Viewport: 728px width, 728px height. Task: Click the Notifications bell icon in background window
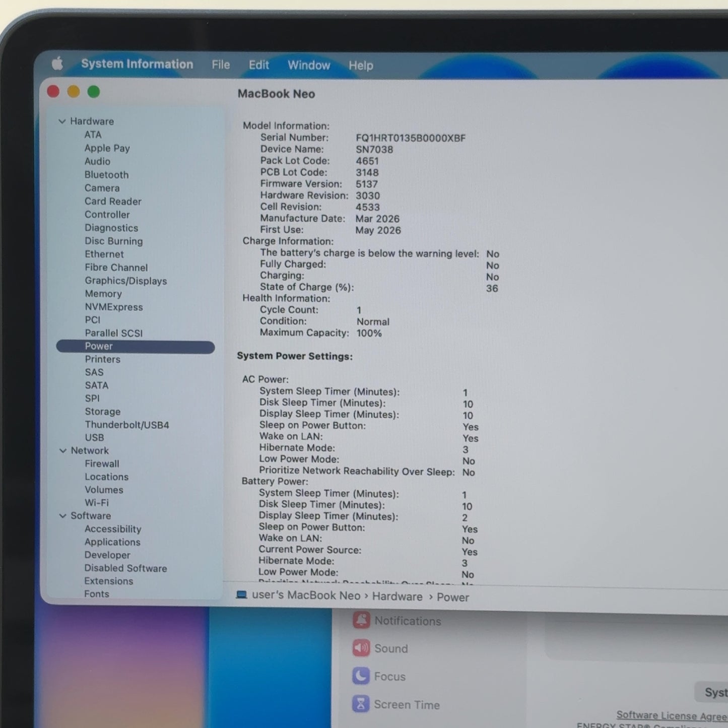[361, 620]
